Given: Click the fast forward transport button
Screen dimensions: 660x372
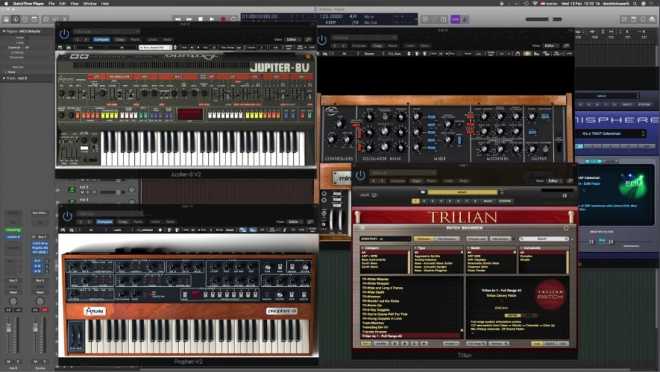Looking at the screenshot, I should coord(189,19).
